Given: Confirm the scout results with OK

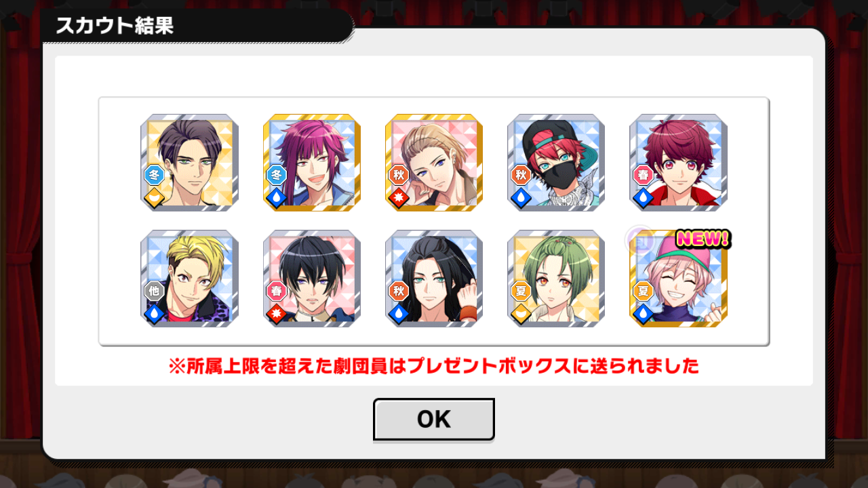Looking at the screenshot, I should point(433,419).
